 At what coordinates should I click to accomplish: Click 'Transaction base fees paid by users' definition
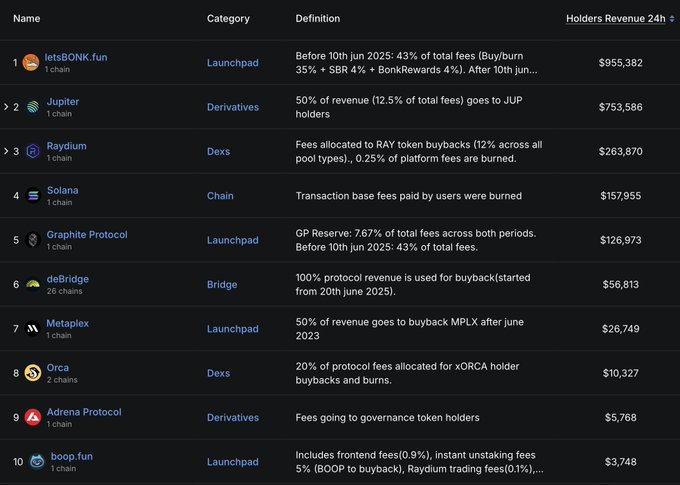pos(409,196)
